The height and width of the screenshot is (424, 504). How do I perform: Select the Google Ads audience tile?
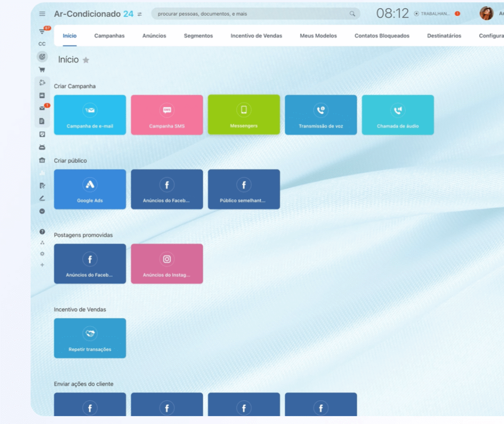90,189
